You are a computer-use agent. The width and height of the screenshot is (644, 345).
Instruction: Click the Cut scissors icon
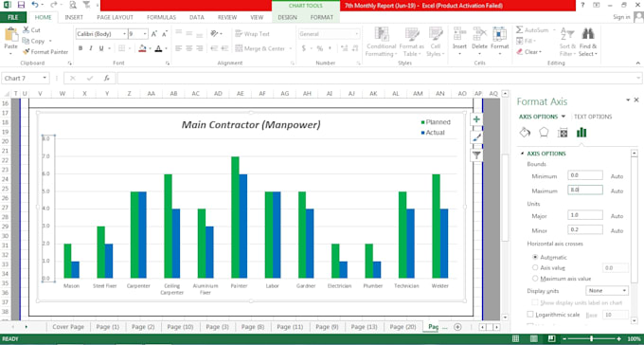click(x=26, y=30)
